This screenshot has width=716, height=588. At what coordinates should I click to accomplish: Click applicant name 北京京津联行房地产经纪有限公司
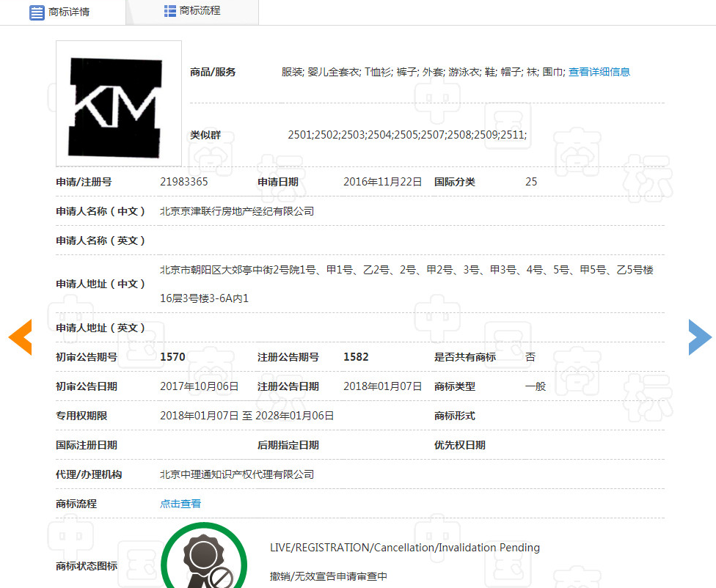(237, 211)
